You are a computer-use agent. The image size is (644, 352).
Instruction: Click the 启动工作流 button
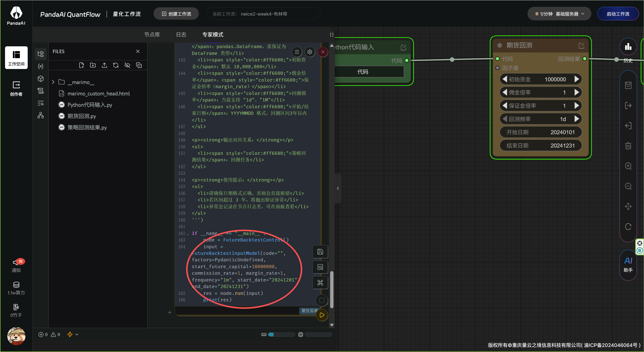point(618,14)
